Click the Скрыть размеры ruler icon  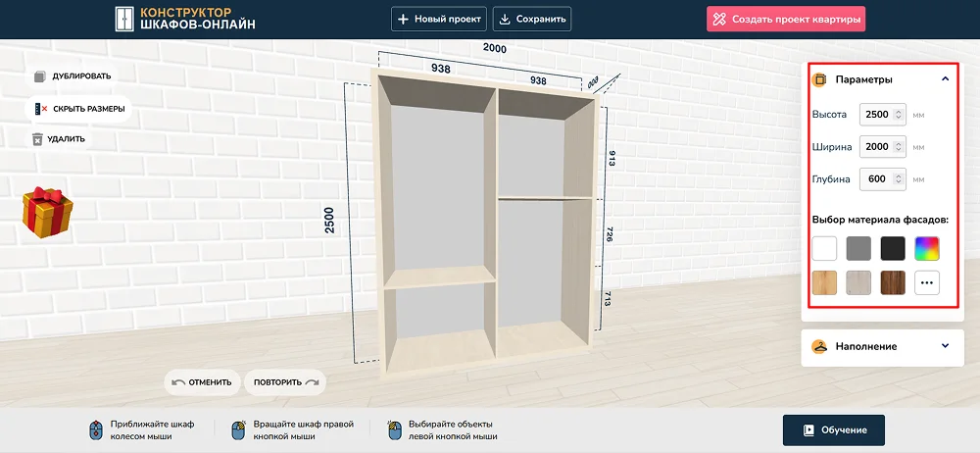[x=41, y=109]
